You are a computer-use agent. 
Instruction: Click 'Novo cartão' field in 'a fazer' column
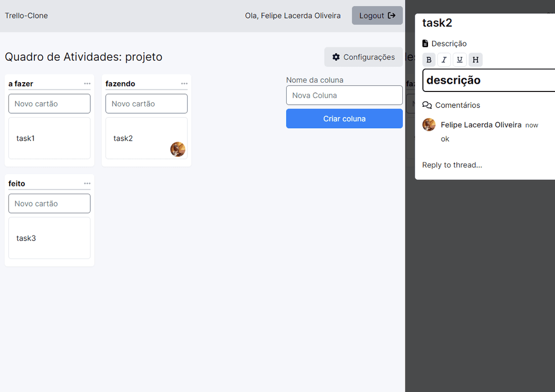click(49, 104)
